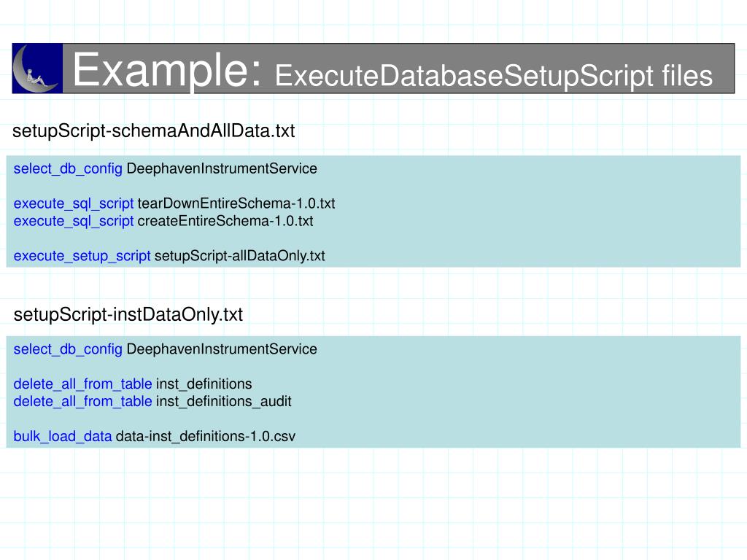
Task: Click execute_sql_script before tearDownEntireSchema-1.0.txt
Action: click(x=74, y=203)
